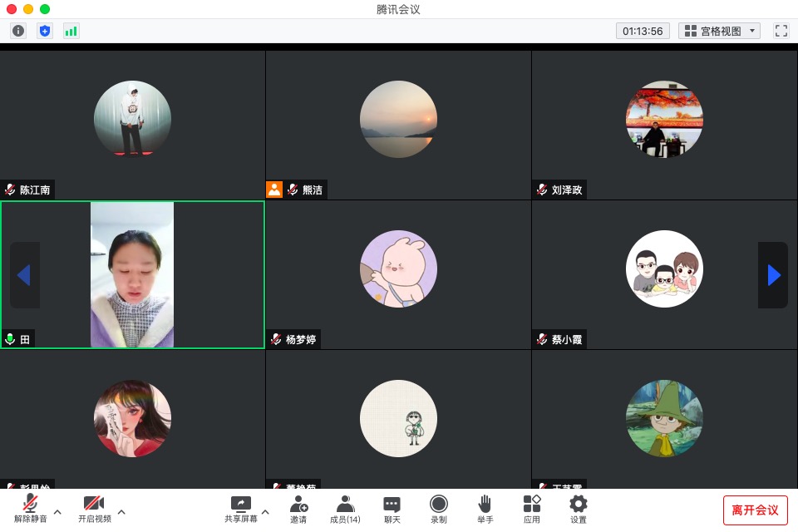
Task: Click the rainbow-hair girl avatar in the bottom row
Action: coord(132,418)
